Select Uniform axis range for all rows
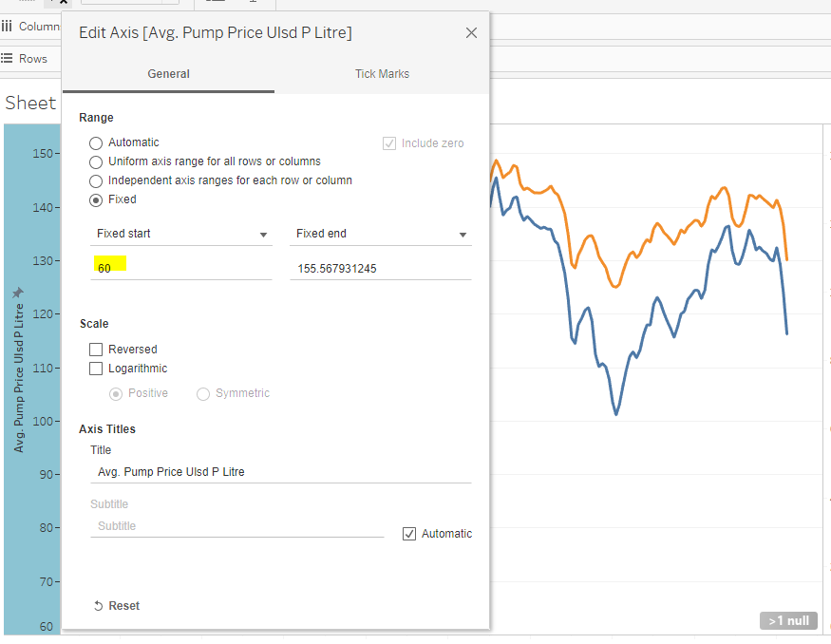 coord(96,162)
